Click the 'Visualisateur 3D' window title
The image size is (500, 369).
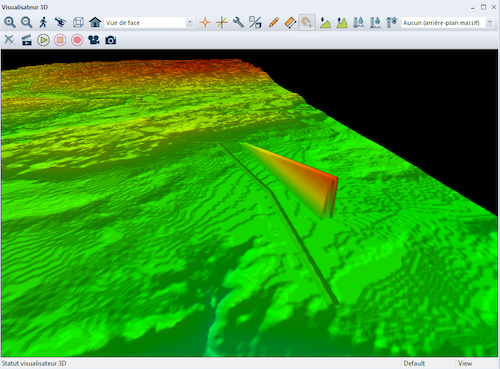pyautogui.click(x=25, y=7)
